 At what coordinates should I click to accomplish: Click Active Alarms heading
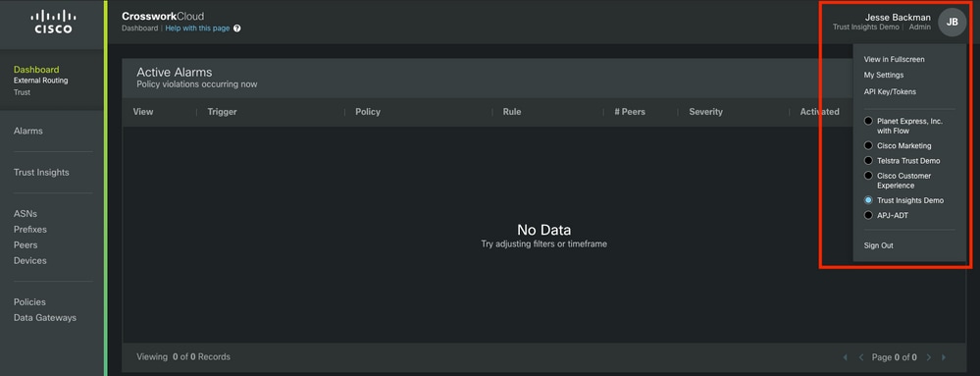click(175, 73)
